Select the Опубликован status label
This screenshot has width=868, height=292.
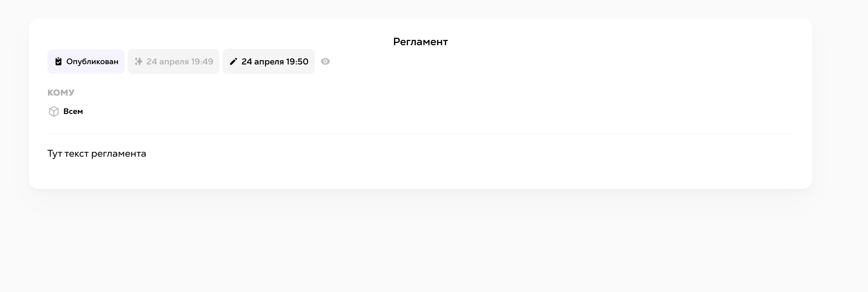92,62
